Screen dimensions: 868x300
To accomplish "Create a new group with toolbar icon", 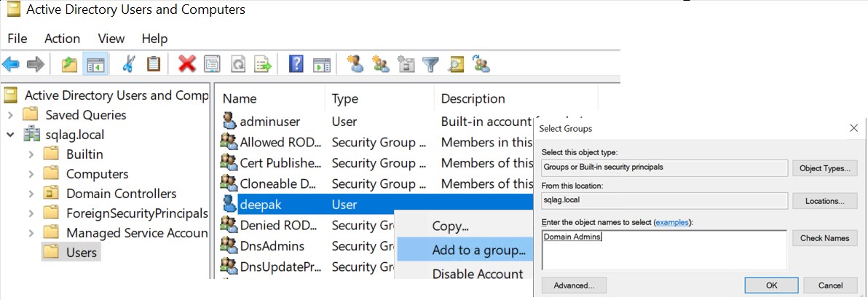I will tap(381, 64).
